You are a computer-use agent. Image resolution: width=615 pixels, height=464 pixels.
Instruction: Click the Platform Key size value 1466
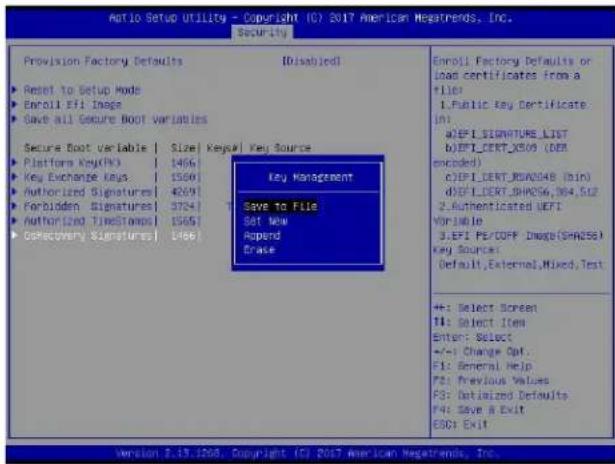(183, 162)
